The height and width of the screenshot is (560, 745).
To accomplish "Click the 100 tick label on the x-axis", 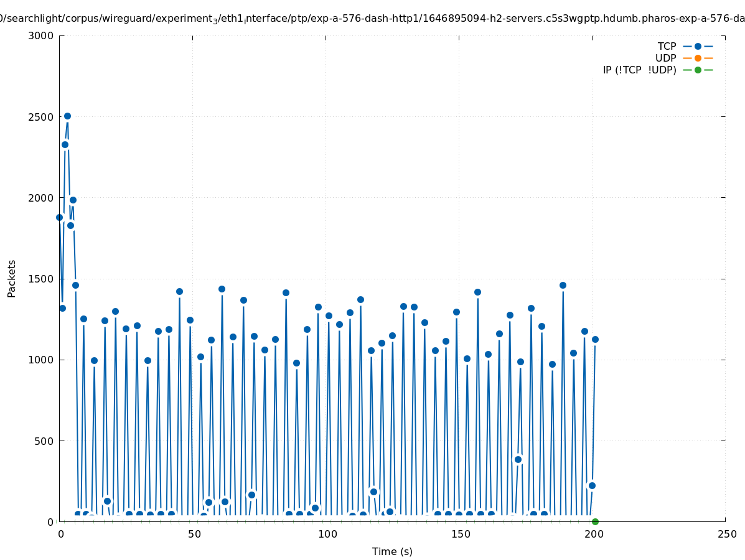I will [327, 534].
